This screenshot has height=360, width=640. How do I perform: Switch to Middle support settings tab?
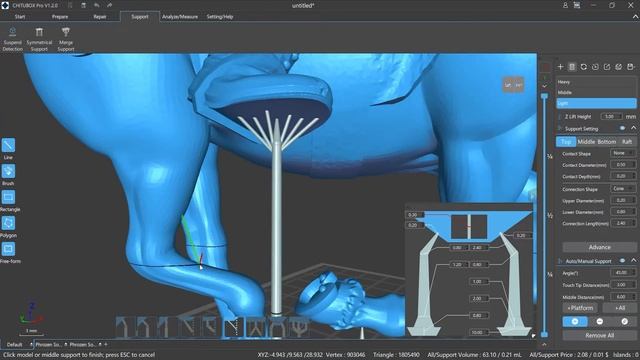coord(586,142)
